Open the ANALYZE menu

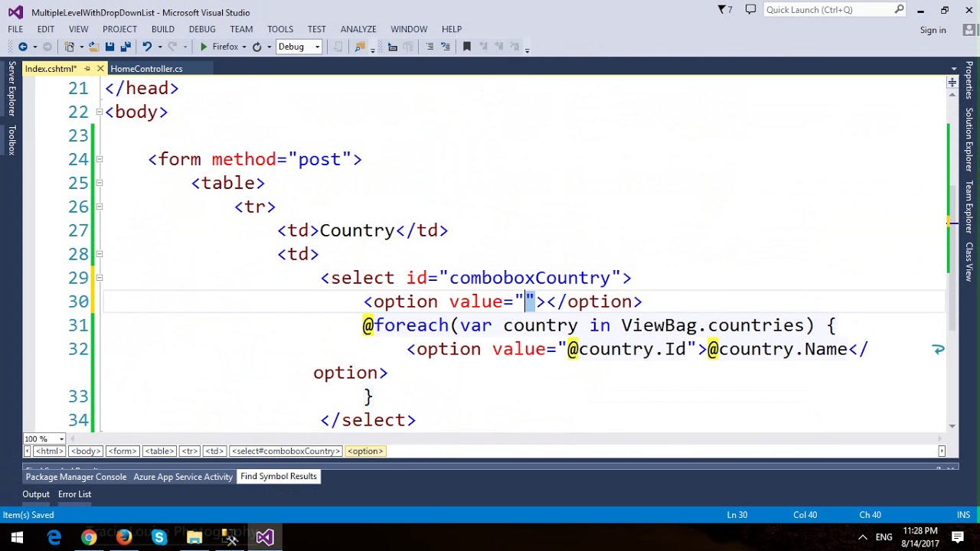pyautogui.click(x=358, y=29)
